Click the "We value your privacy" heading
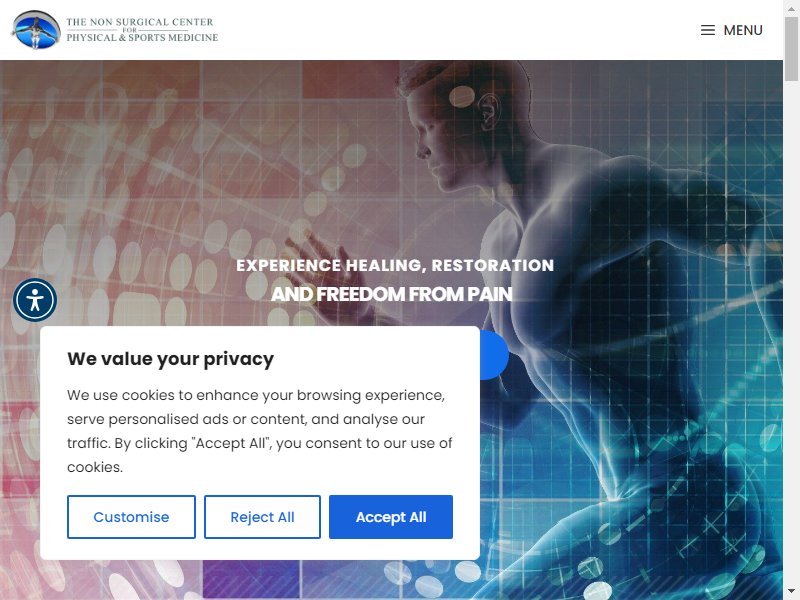Viewport: 800px width, 600px height. point(170,359)
